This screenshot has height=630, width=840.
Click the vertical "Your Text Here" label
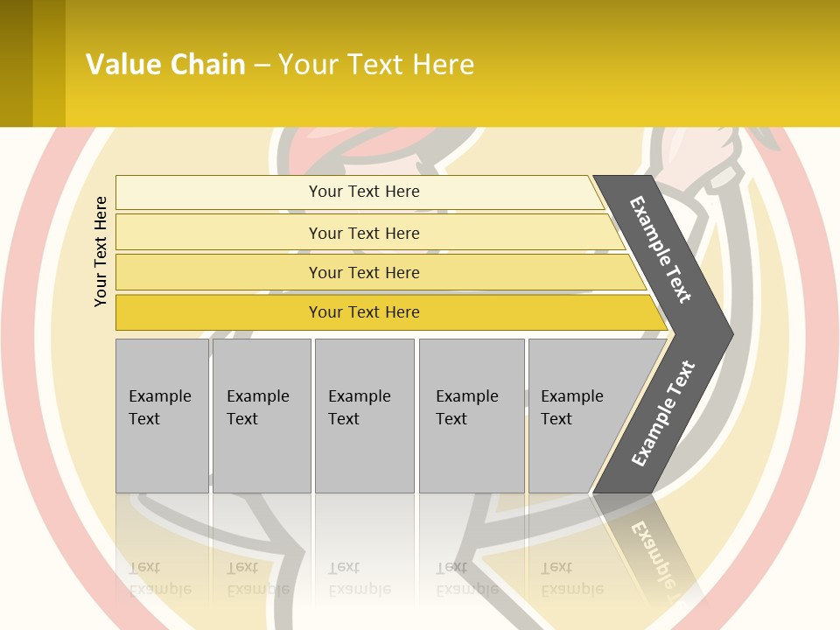(x=101, y=251)
